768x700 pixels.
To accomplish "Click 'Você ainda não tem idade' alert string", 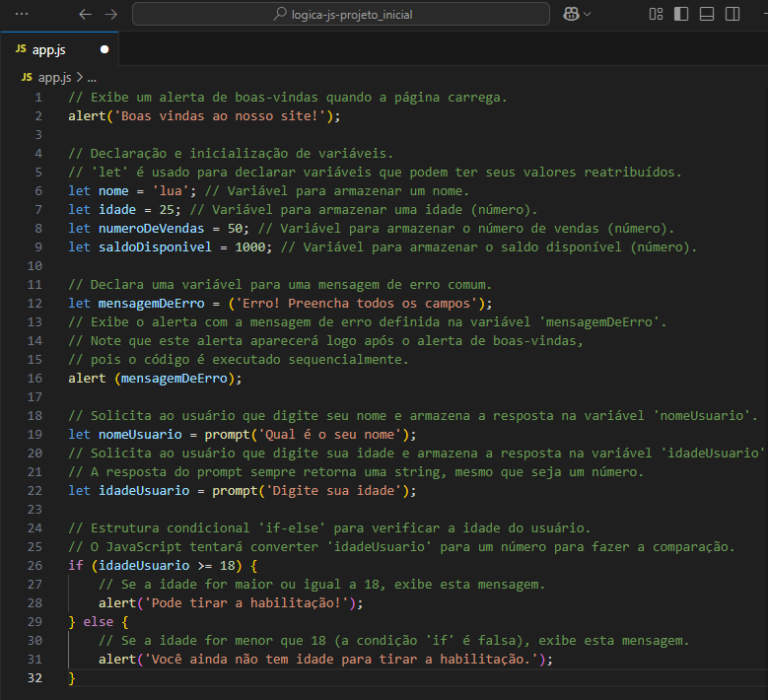I will click(x=341, y=660).
